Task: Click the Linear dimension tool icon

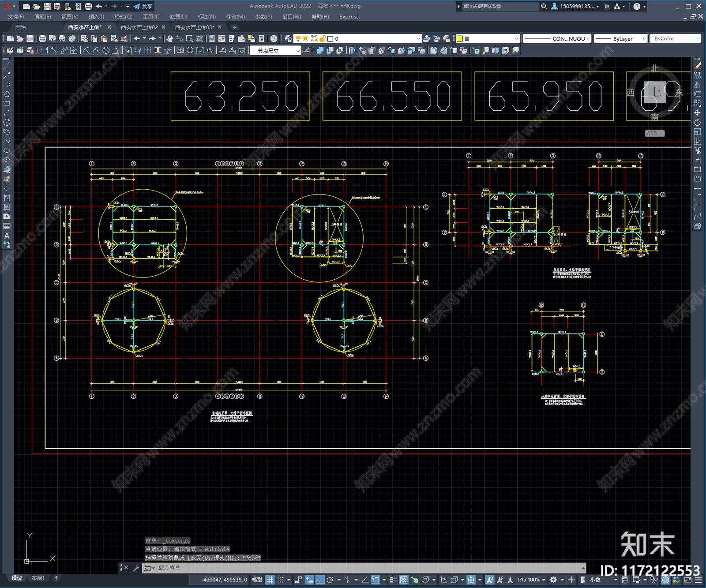Action: 44,50
